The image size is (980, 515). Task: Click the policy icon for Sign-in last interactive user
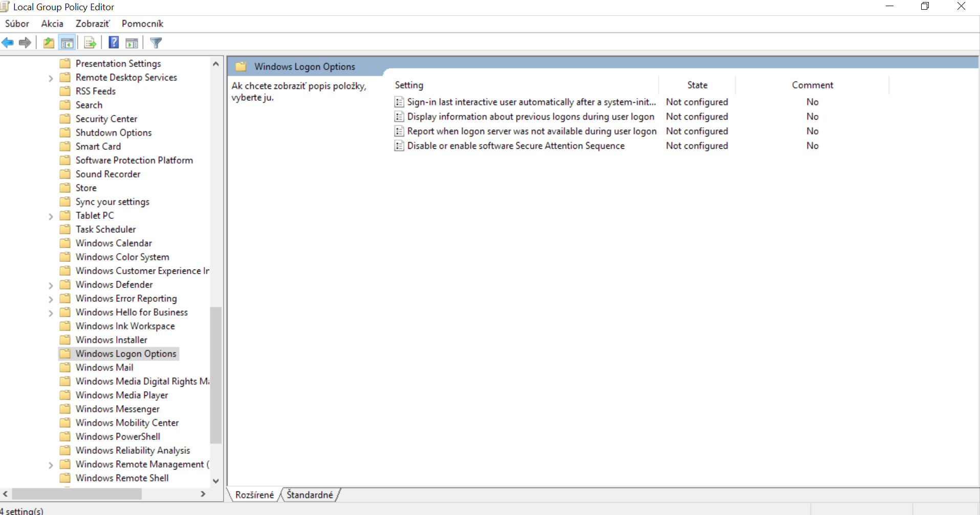[x=399, y=102]
